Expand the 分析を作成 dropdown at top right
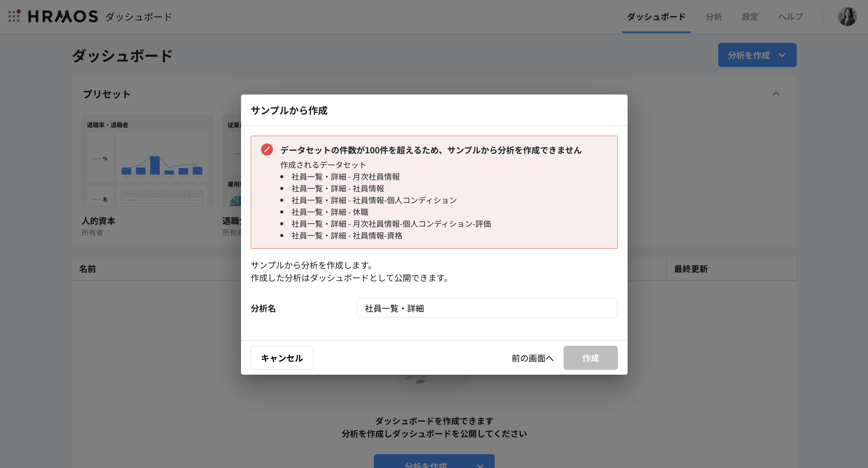 (757, 55)
